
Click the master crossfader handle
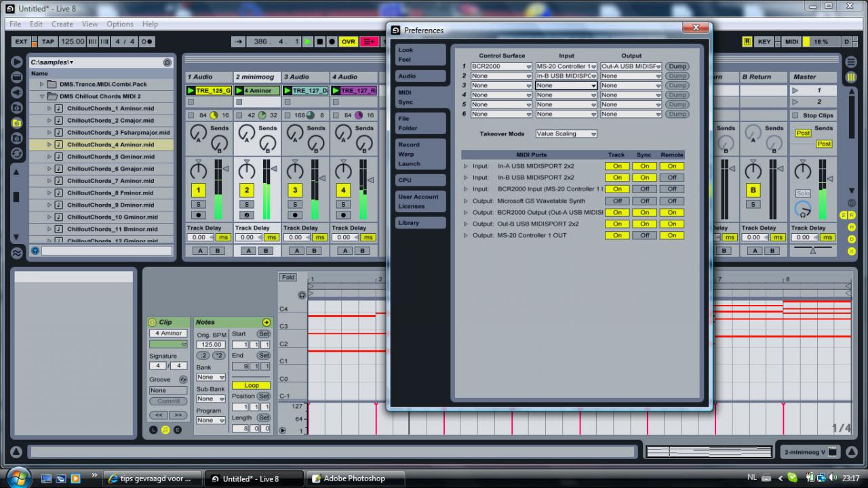(x=812, y=250)
